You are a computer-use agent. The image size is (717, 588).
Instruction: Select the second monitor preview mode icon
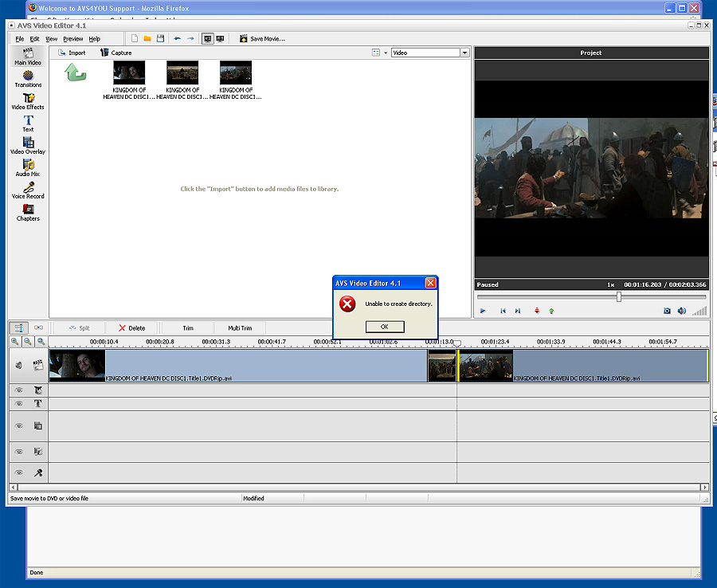pos(220,39)
